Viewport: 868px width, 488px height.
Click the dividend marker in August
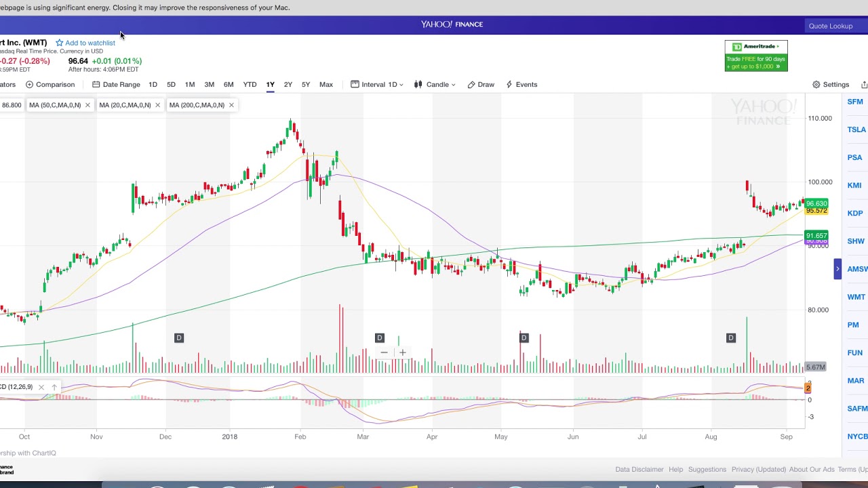coord(731,338)
